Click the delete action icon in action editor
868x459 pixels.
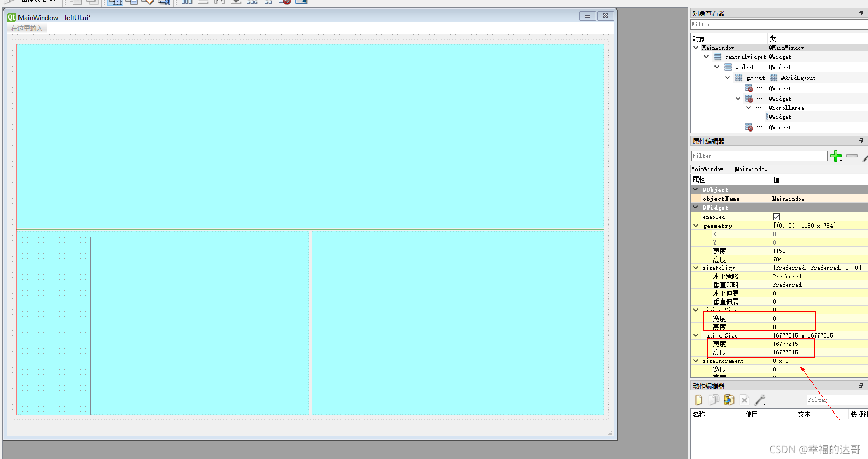[x=745, y=400]
